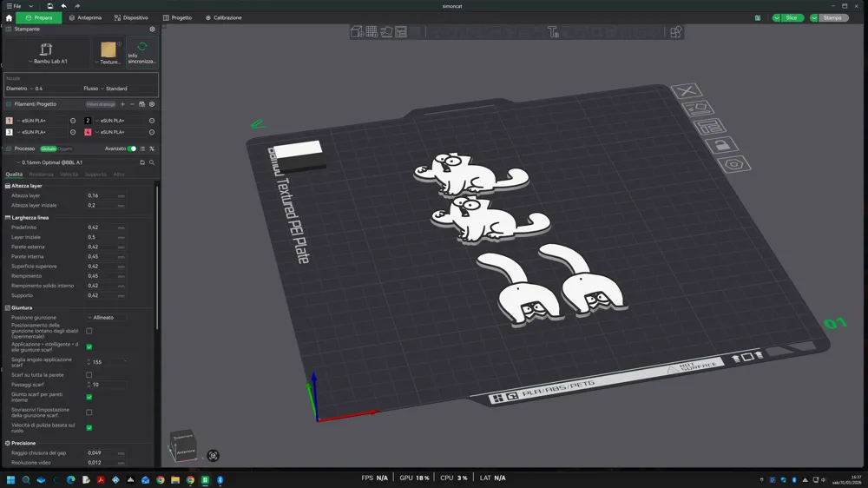Uncheck Velocità di pulizia basata sul ruolo
The width and height of the screenshot is (868, 488).
click(x=89, y=427)
